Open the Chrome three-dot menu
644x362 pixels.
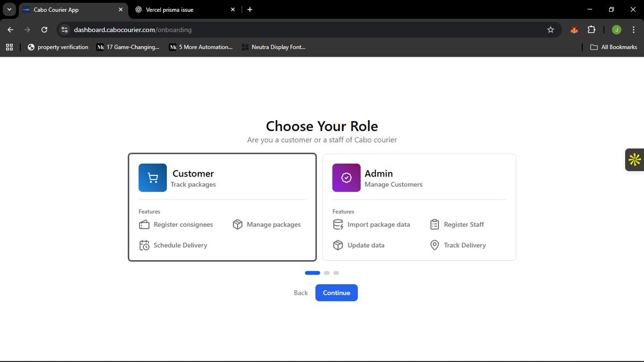pyautogui.click(x=633, y=30)
